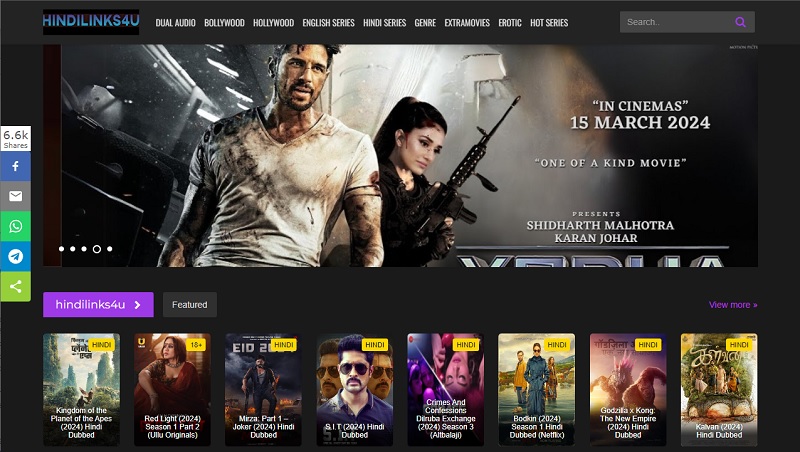Open Godzilla x Kong New Empire poster
The width and height of the screenshot is (800, 452).
628,390
